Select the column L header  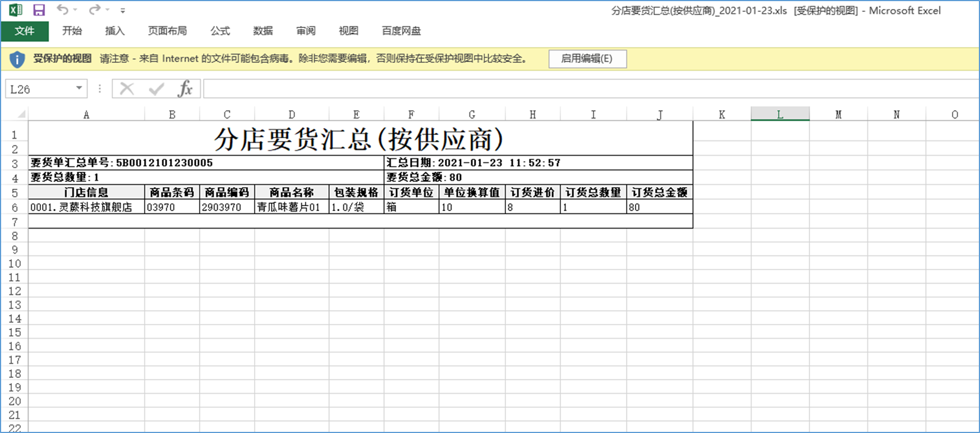780,115
